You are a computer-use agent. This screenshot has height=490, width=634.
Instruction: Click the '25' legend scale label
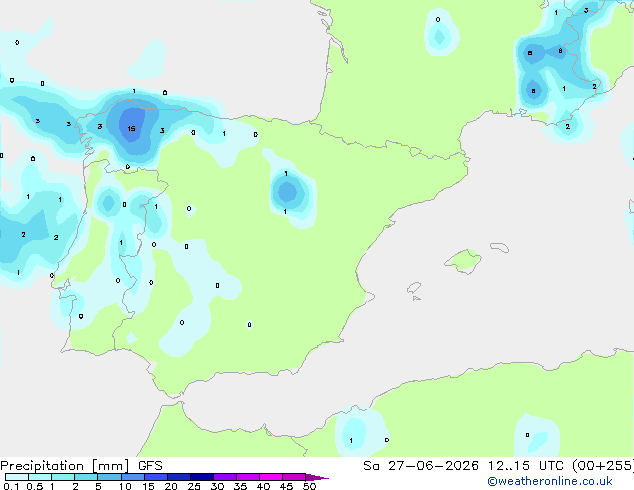(194, 486)
